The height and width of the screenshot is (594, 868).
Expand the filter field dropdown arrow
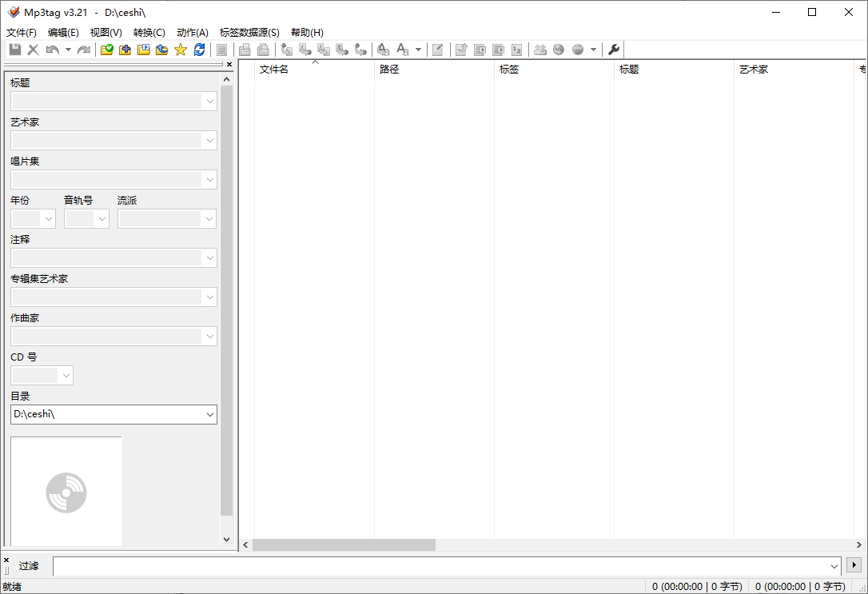pos(834,566)
